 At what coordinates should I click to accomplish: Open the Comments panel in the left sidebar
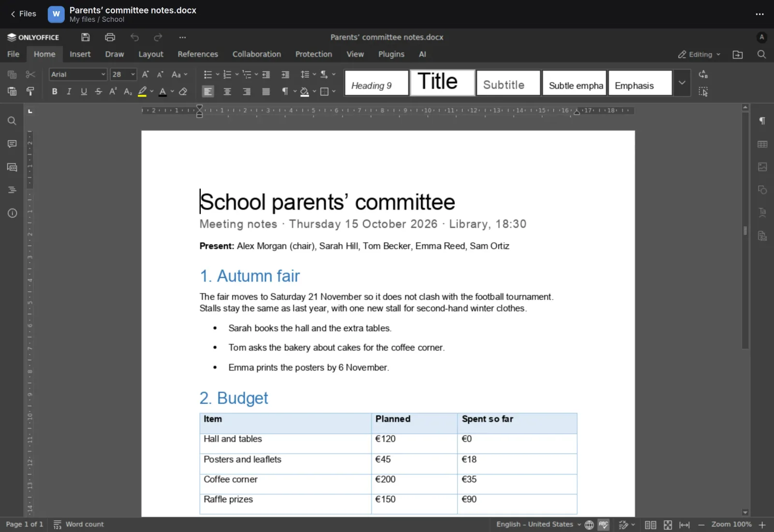(x=12, y=144)
